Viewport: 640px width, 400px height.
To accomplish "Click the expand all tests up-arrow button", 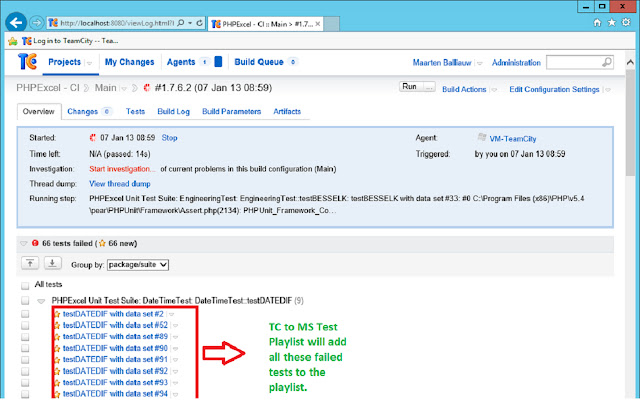I will (x=30, y=263).
